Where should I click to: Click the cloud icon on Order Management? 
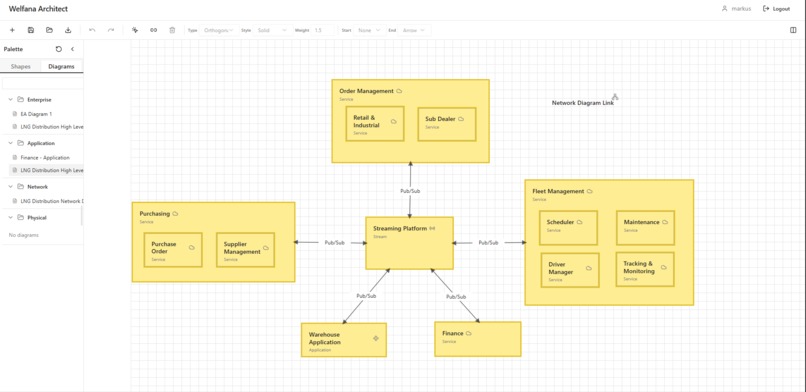pyautogui.click(x=399, y=91)
